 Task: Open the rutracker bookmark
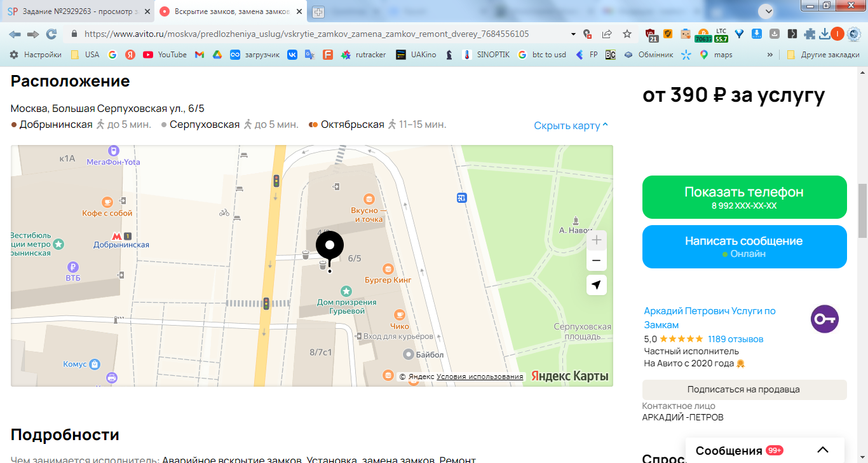coord(363,55)
